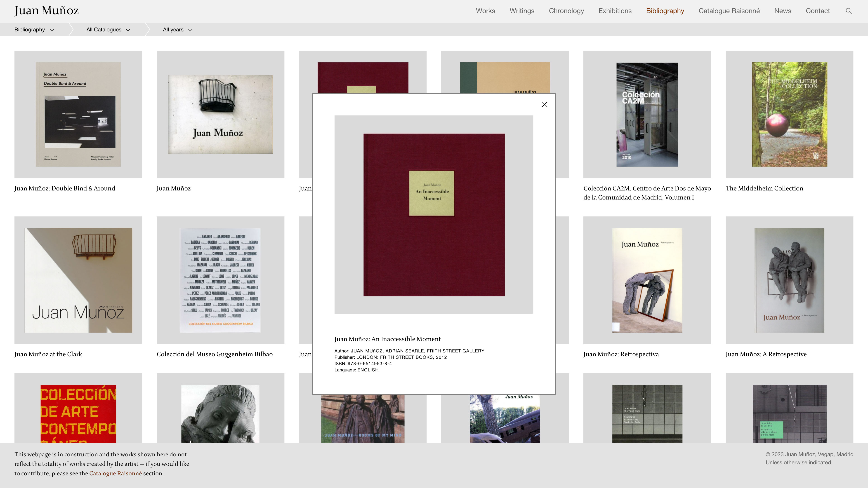Expand the All years filter
The height and width of the screenshot is (488, 868).
tap(177, 30)
